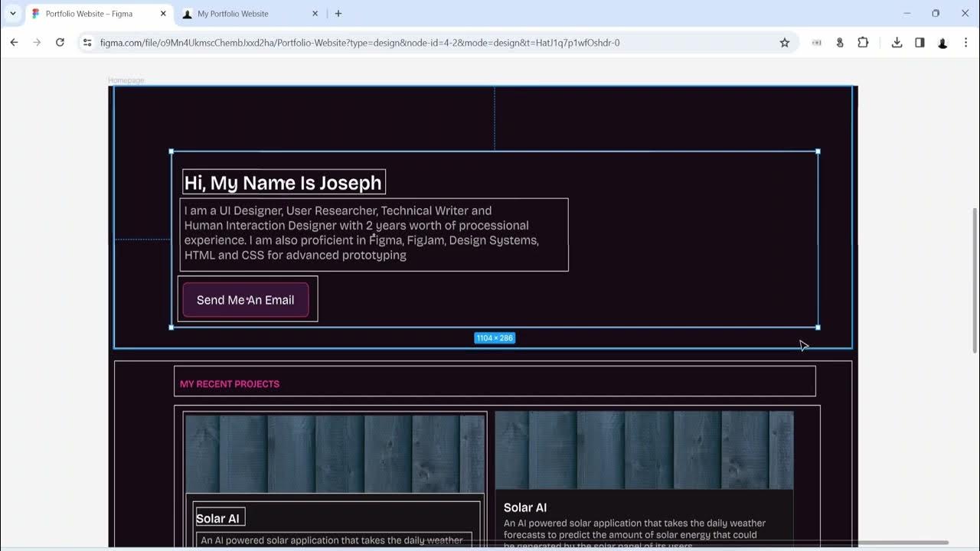Select the boxed Solar AI title, left card
The image size is (980, 551).
tap(218, 518)
